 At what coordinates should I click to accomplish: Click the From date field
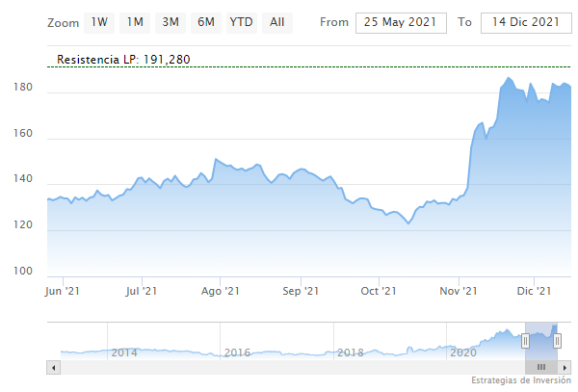[401, 22]
